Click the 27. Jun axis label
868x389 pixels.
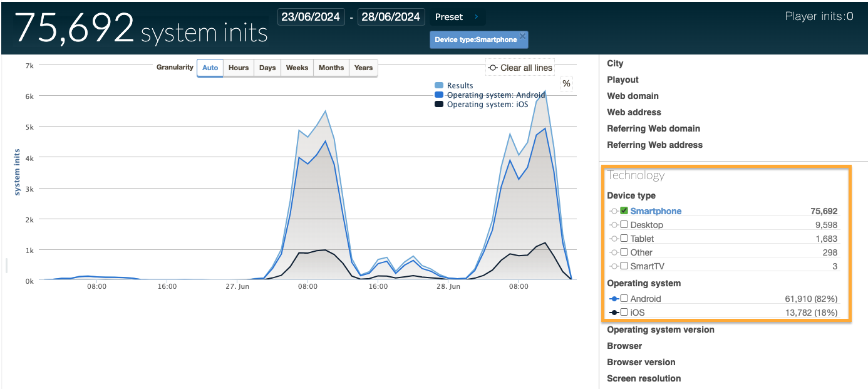point(237,286)
